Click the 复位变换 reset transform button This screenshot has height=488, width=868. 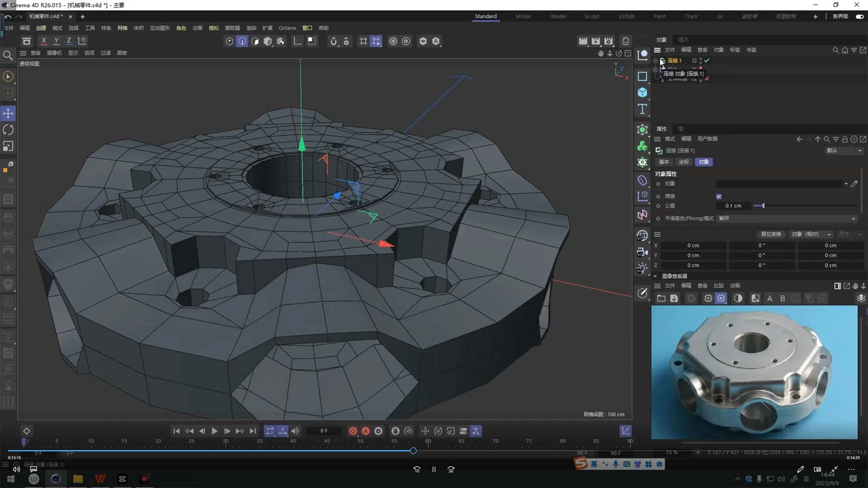coord(771,235)
